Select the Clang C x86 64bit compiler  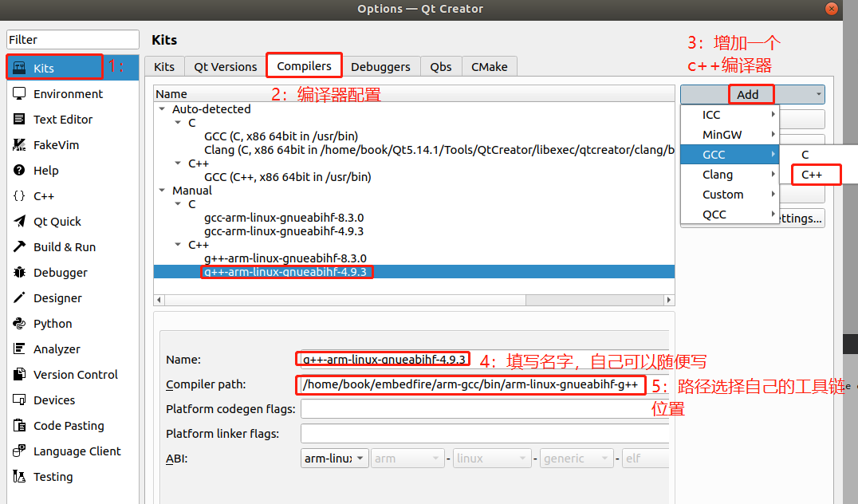(x=439, y=150)
